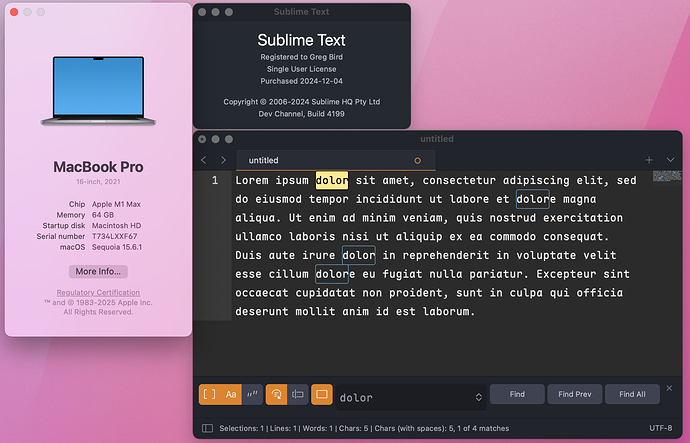This screenshot has height=443, width=690.
Task: Click the in-selection search icon
Action: pos(298,395)
